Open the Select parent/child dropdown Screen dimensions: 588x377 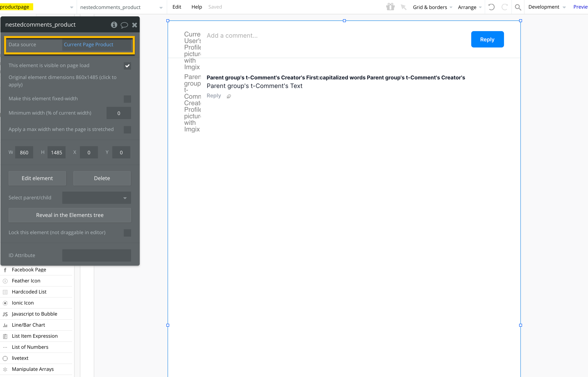96,198
